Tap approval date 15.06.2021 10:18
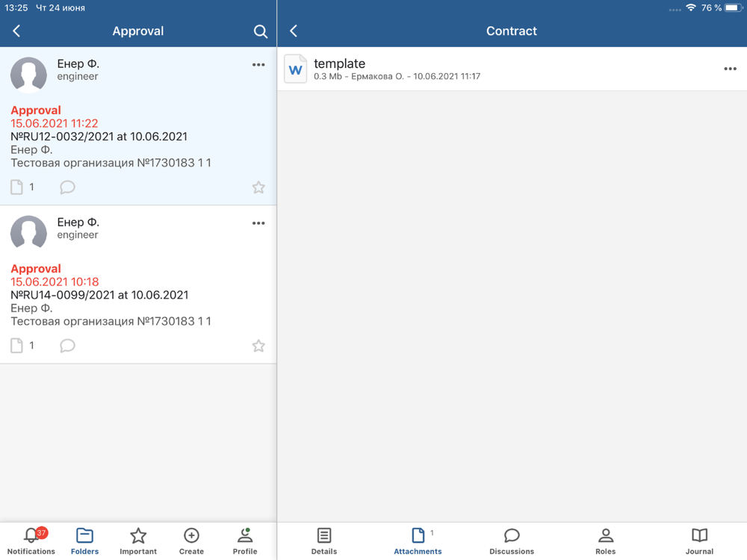This screenshot has height=560, width=747. point(55,282)
